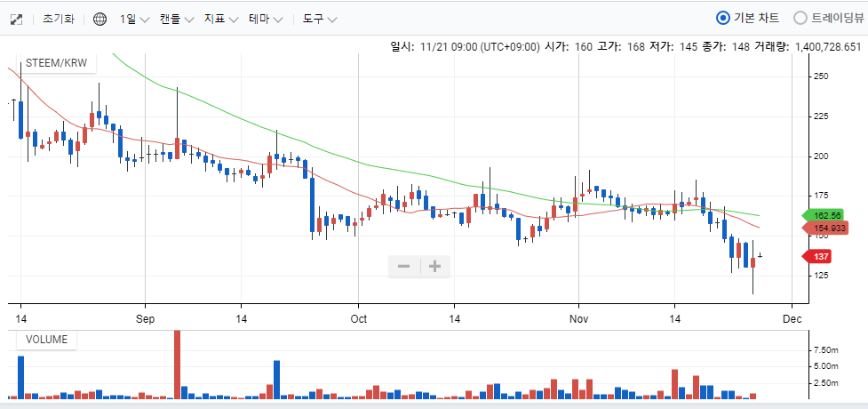Click the 일시 11/21 09:00 date readout
Viewport: 868px width, 409px height.
click(465, 47)
